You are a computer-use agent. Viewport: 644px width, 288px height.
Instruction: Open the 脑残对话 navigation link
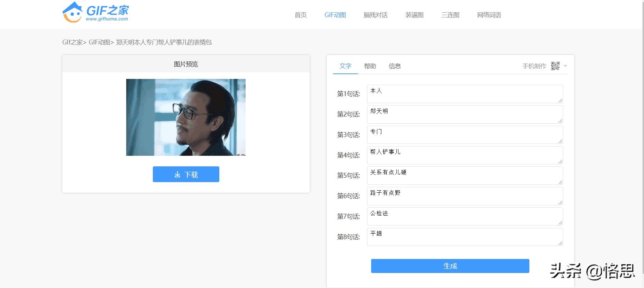click(375, 15)
